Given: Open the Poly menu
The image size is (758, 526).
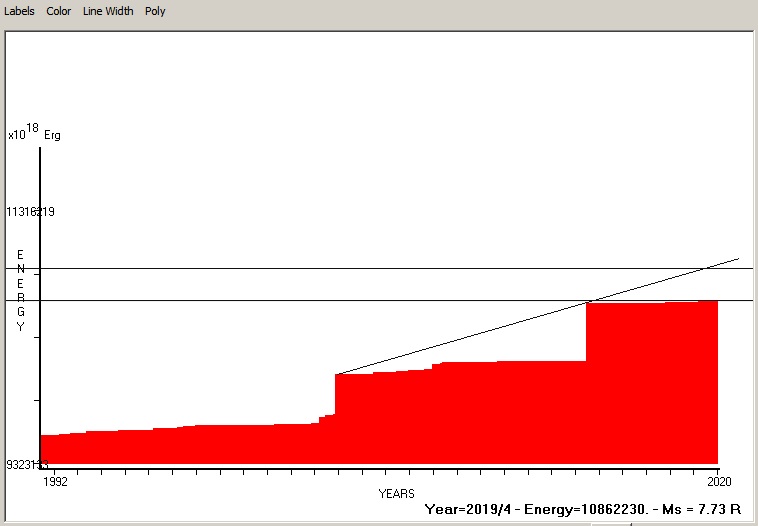Looking at the screenshot, I should tap(155, 11).
